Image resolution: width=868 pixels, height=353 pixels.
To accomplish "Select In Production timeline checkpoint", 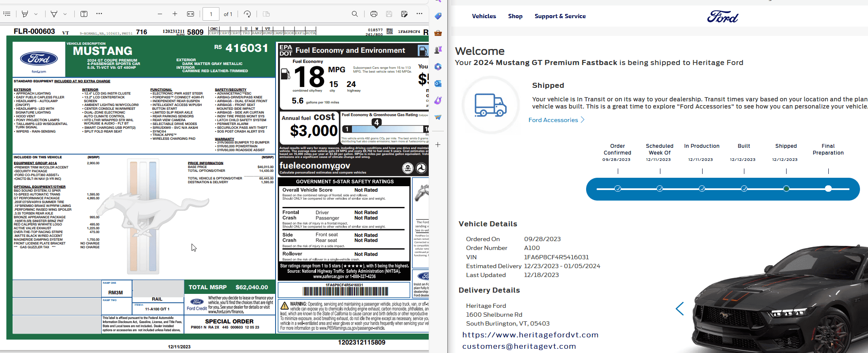I will pyautogui.click(x=702, y=189).
